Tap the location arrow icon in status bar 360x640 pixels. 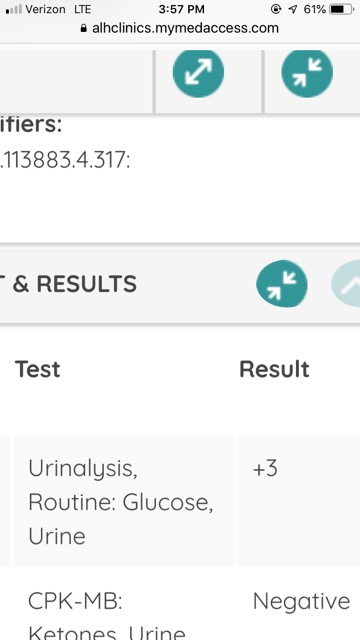pyautogui.click(x=293, y=9)
